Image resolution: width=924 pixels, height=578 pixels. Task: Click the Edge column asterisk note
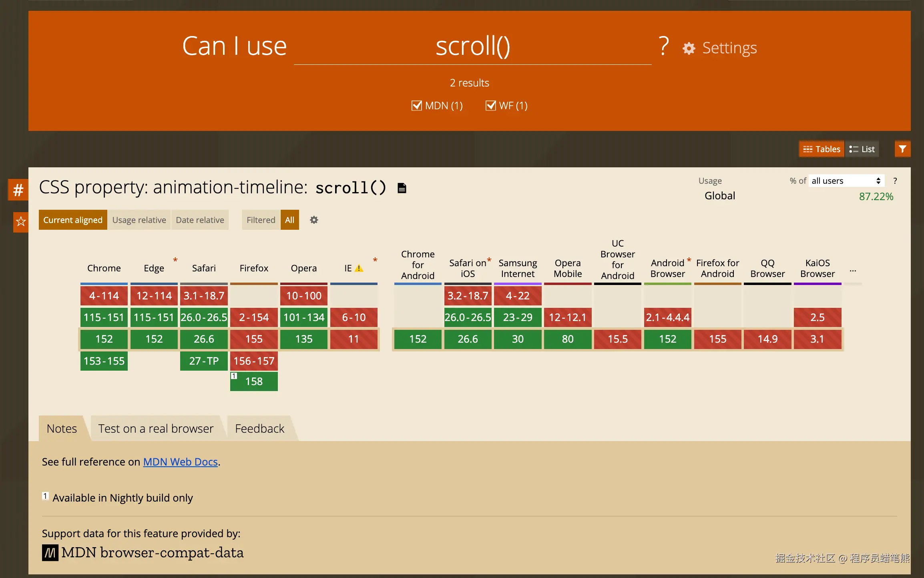(175, 260)
